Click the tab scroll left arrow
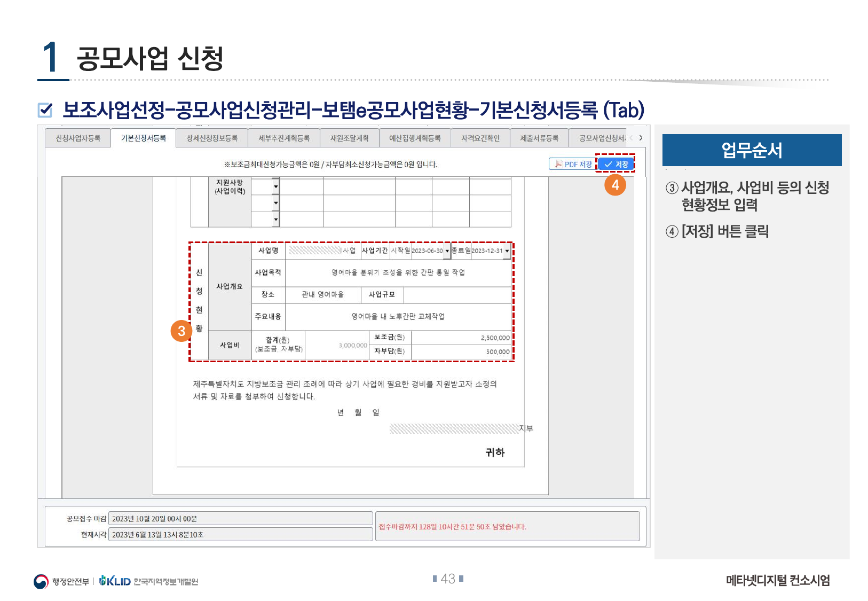This screenshot has height=601, width=868. [632, 138]
